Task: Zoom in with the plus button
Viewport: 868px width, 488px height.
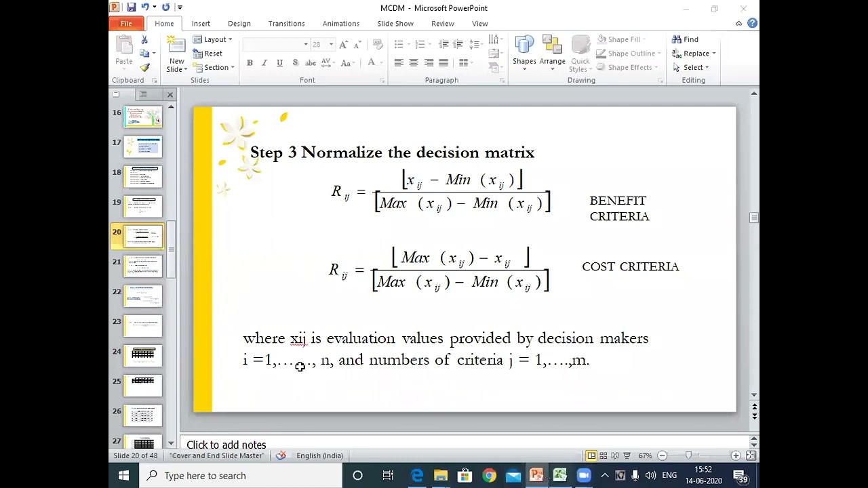Action: point(736,455)
